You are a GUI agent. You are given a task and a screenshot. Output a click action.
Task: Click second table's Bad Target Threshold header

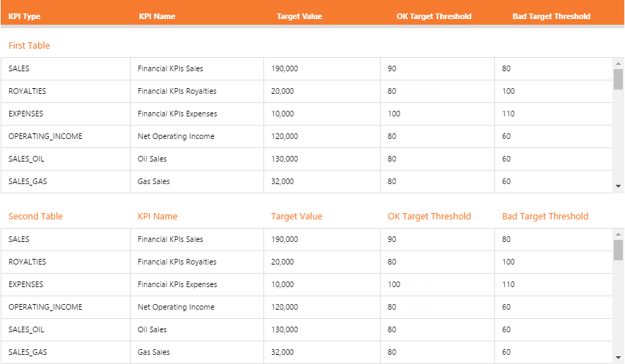tap(545, 217)
